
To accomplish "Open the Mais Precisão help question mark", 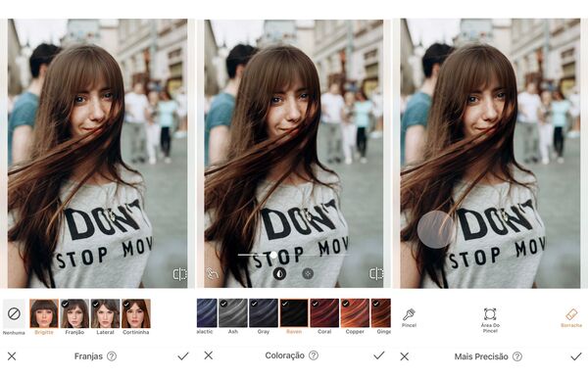I will (x=517, y=356).
